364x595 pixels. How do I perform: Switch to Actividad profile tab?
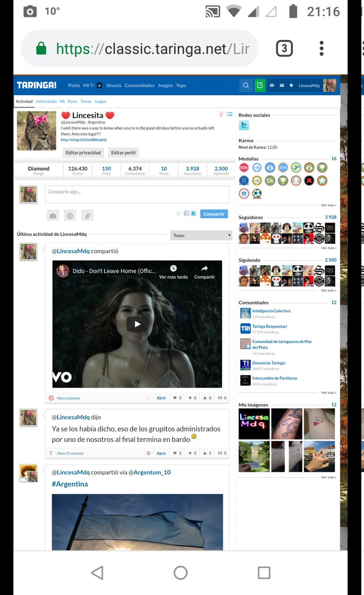24,101
